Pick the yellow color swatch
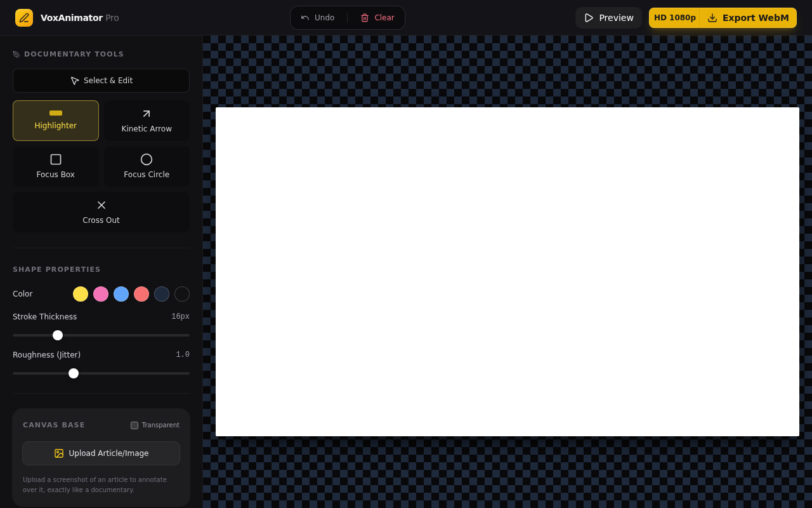This screenshot has width=812, height=508. (x=81, y=294)
